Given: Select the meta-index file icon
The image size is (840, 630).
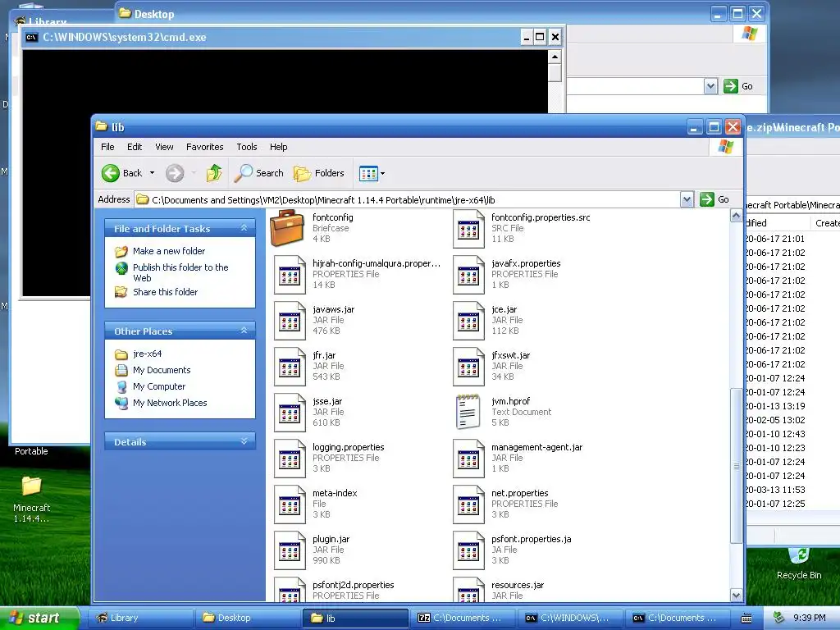Looking at the screenshot, I should click(290, 505).
